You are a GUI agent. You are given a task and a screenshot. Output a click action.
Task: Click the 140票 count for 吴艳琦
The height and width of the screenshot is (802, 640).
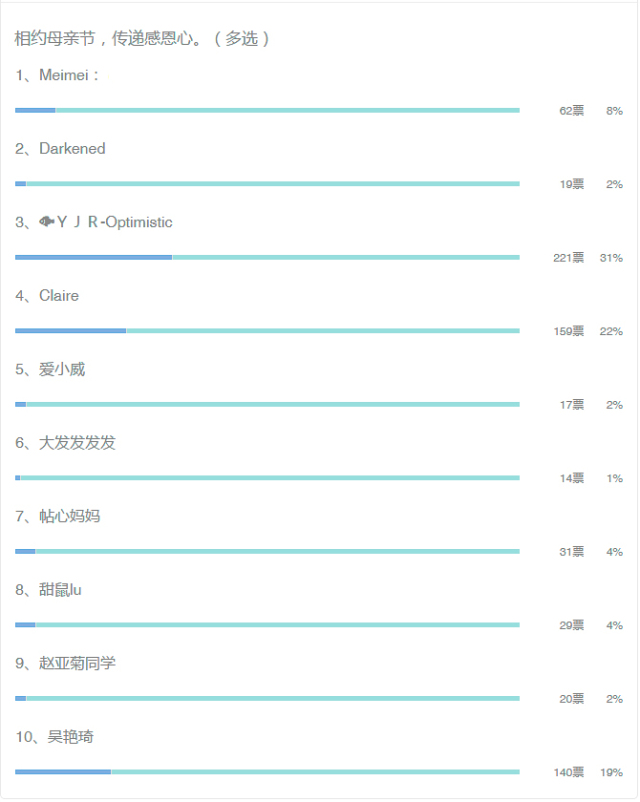click(x=568, y=772)
